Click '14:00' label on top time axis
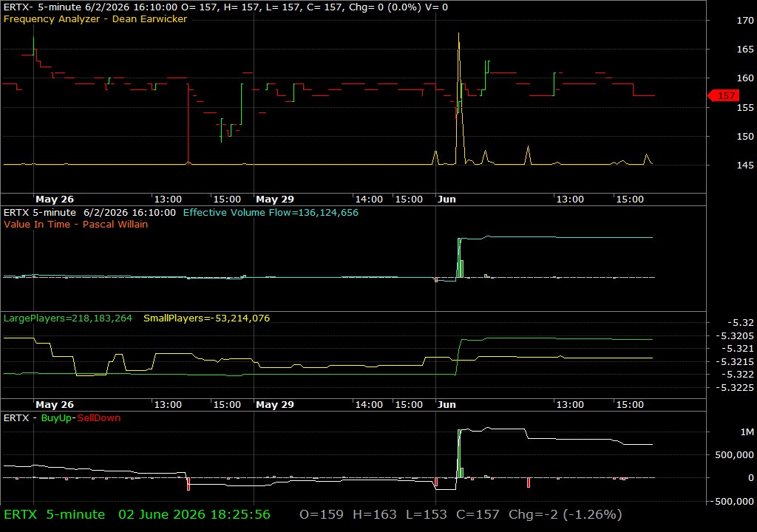 point(369,199)
